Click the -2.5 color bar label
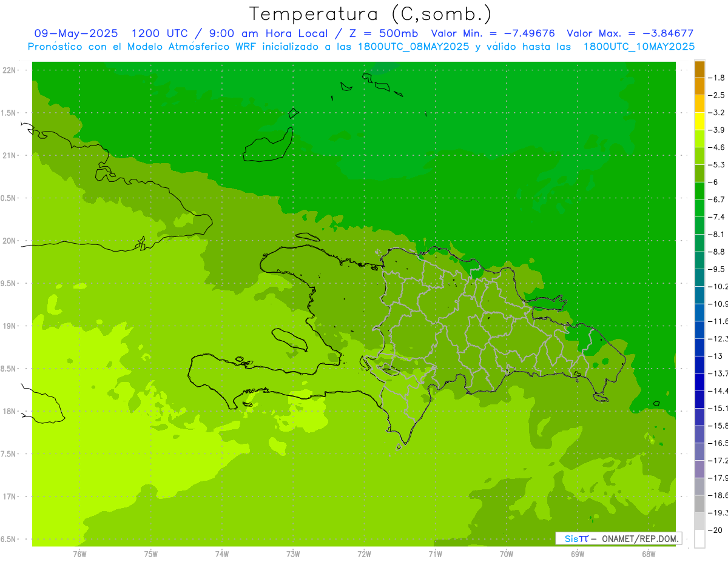 point(716,95)
